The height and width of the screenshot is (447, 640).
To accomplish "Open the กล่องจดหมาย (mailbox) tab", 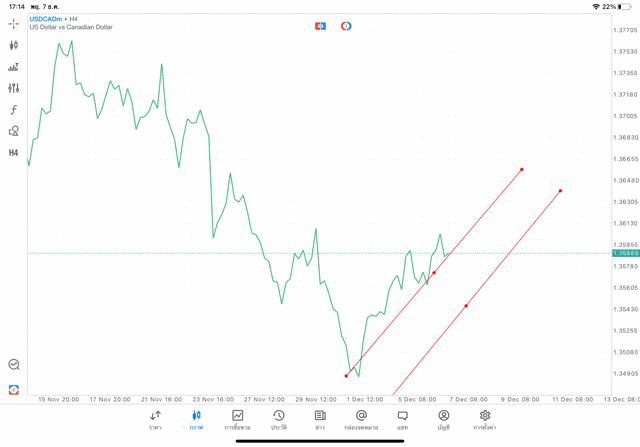I will point(361,419).
